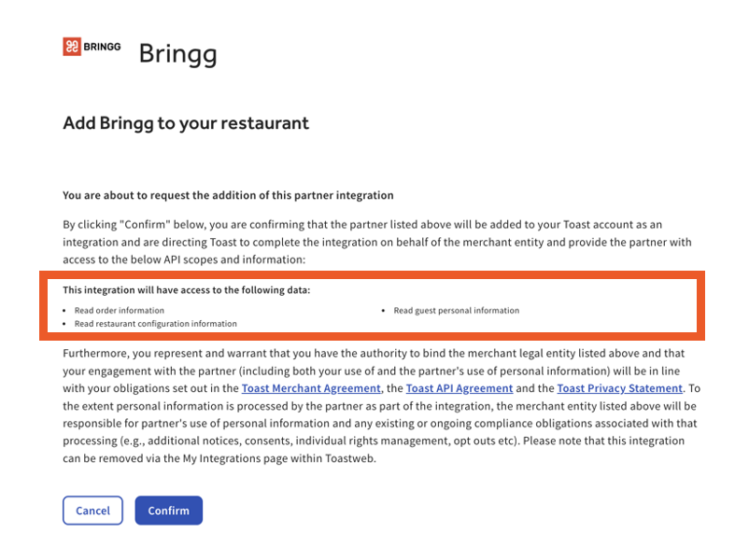Click the orange Bringg square logo mark
This screenshot has height=560, width=749.
[x=73, y=47]
